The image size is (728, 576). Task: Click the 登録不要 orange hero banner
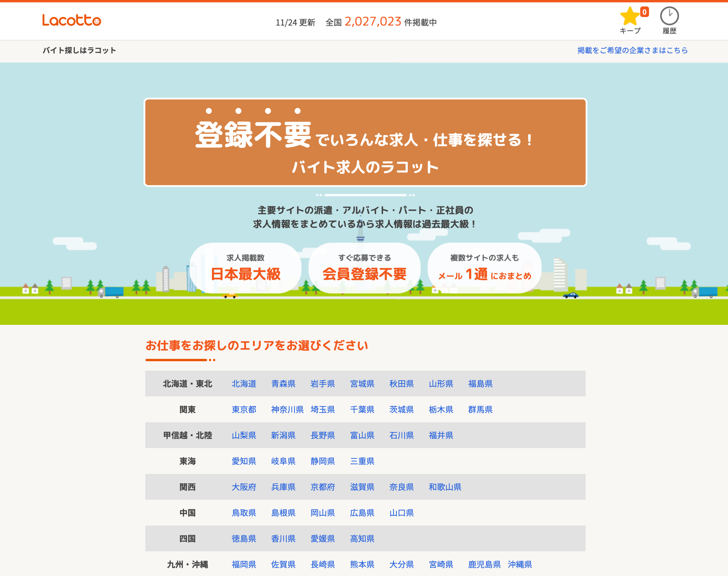tap(365, 142)
